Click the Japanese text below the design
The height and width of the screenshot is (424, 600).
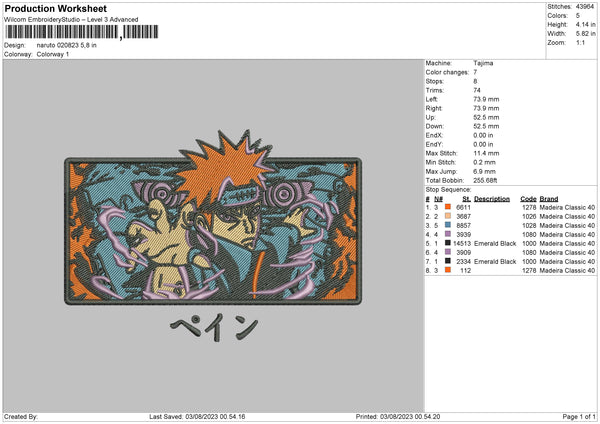[x=214, y=328]
